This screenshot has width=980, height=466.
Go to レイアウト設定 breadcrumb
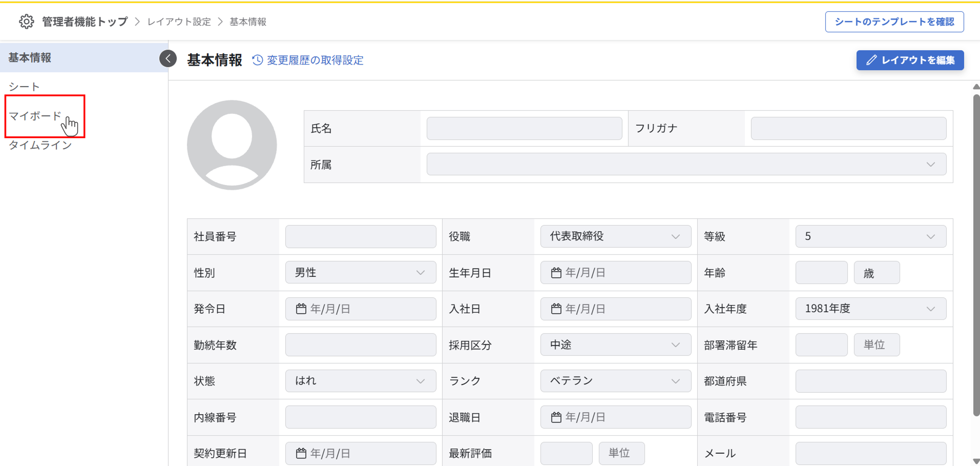coord(179,22)
